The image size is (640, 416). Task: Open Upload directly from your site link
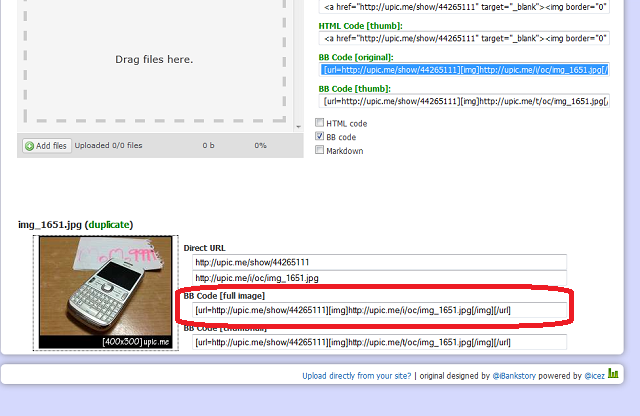(x=356, y=376)
